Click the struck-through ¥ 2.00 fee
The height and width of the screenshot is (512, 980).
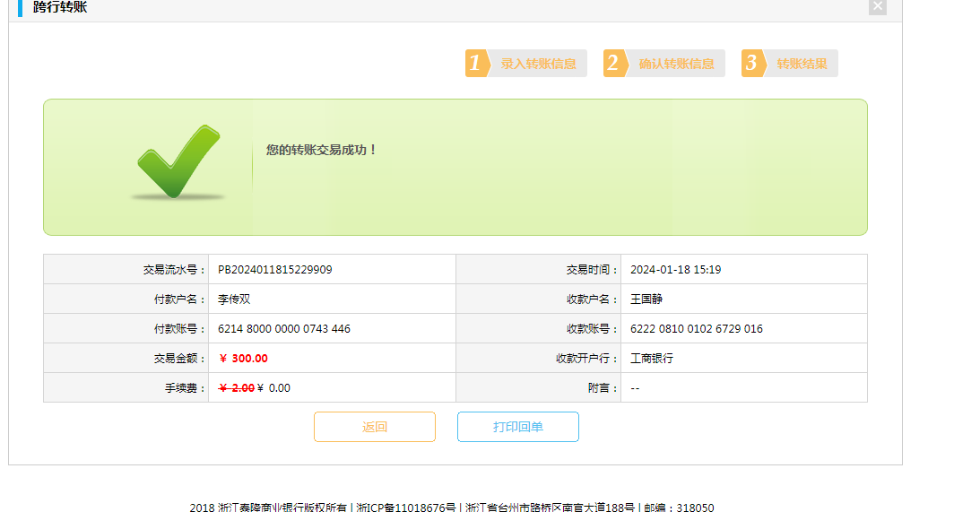point(237,387)
